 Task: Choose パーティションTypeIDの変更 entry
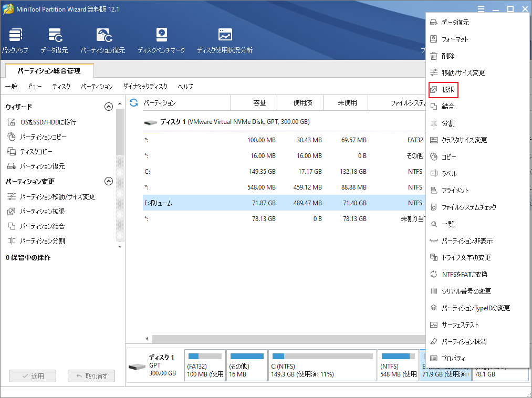point(477,308)
